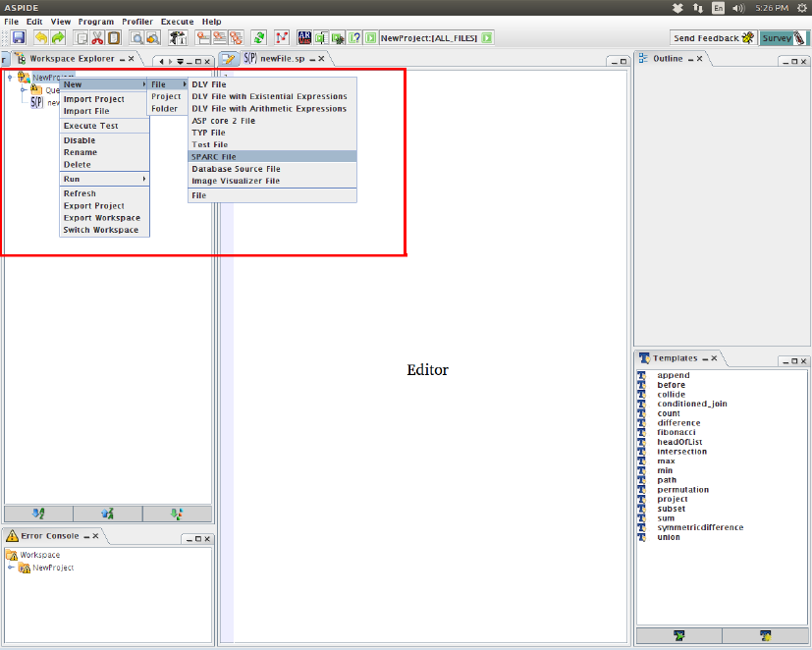Expand the Run submenu arrow
The image size is (812, 650).
144,179
